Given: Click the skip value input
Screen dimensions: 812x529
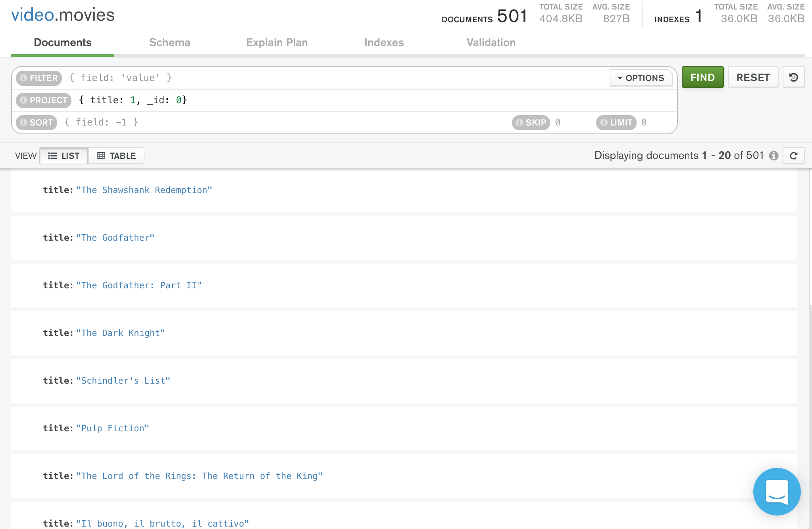Looking at the screenshot, I should tap(571, 122).
